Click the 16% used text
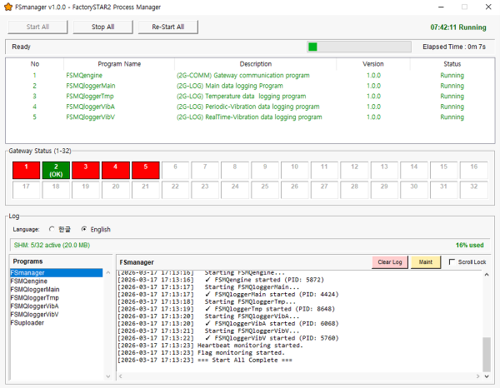 point(470,245)
